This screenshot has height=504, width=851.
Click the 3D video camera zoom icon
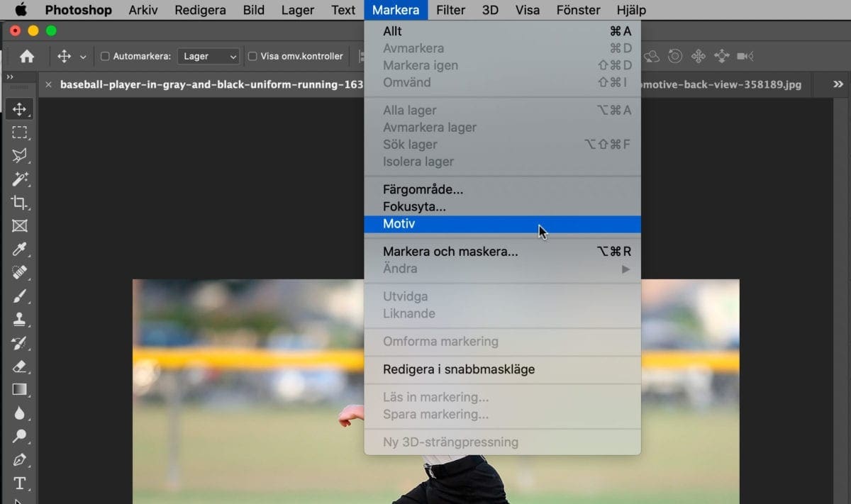pyautogui.click(x=745, y=56)
